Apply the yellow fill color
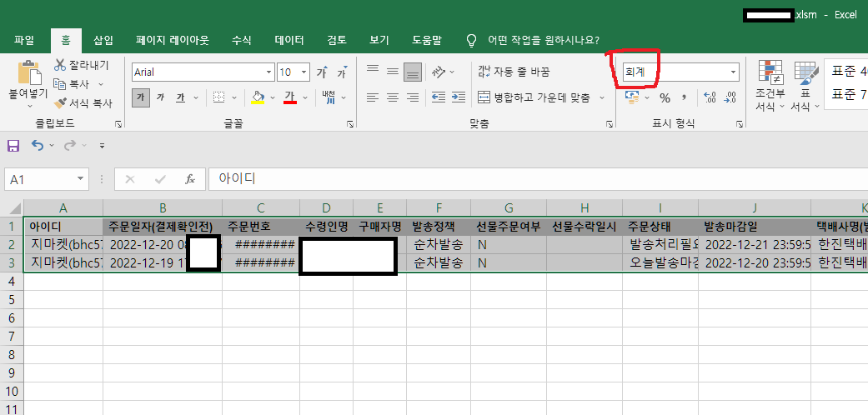Screen dimensions: 868x415 click(x=258, y=97)
